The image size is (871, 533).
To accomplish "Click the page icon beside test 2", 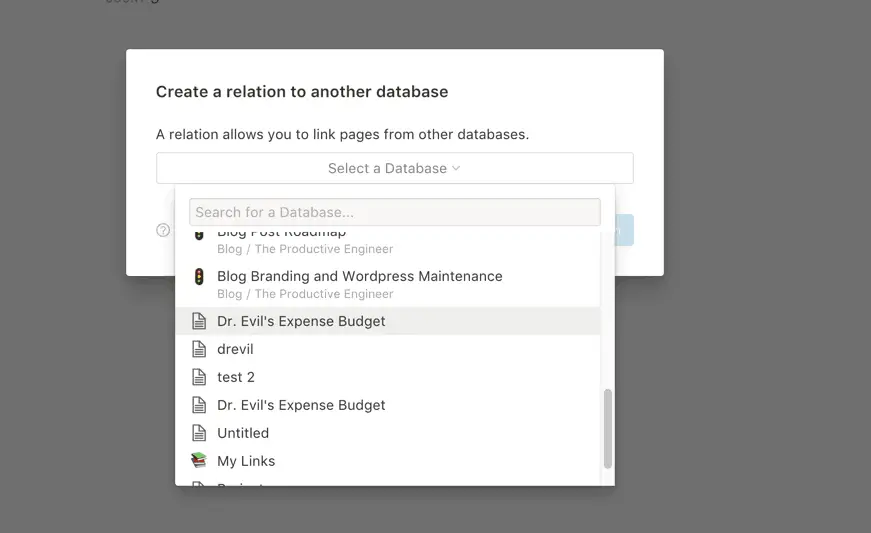I will tap(199, 377).
